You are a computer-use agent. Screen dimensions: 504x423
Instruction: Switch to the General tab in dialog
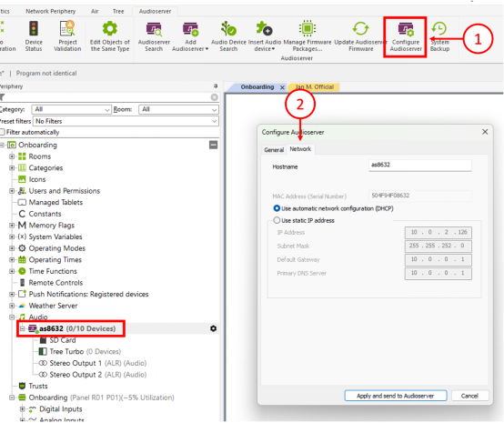point(274,150)
